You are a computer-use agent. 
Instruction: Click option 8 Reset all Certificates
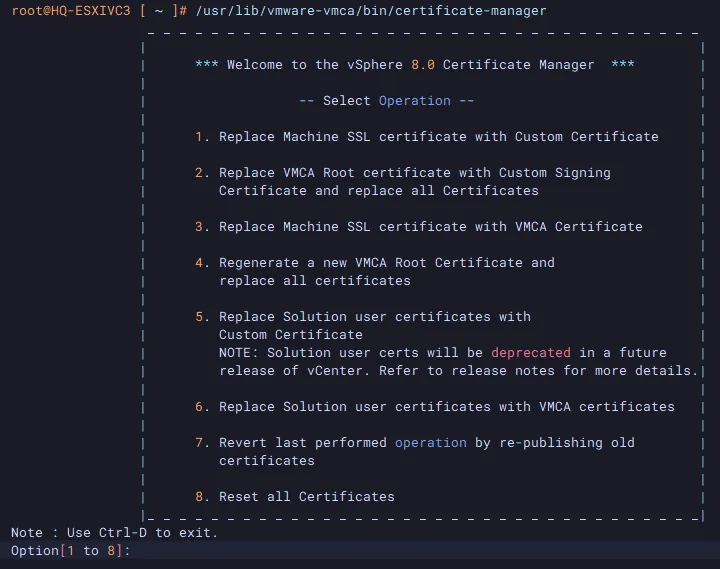(x=295, y=497)
